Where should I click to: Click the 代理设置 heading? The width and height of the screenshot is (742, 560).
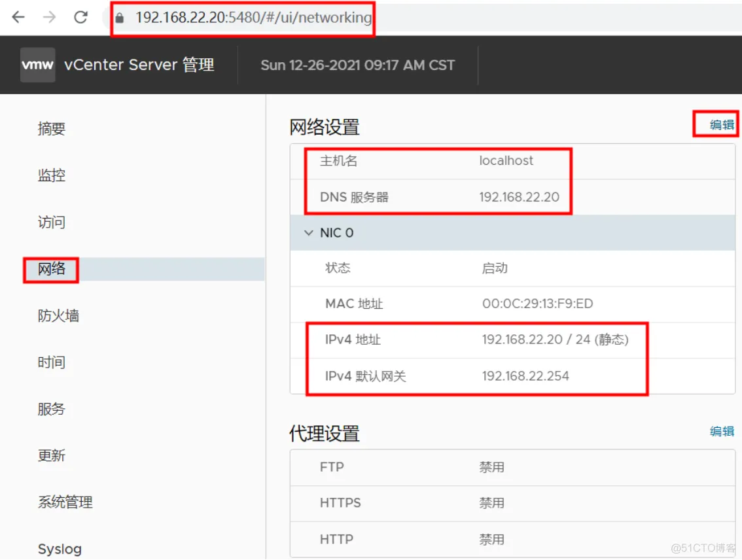coord(324,434)
